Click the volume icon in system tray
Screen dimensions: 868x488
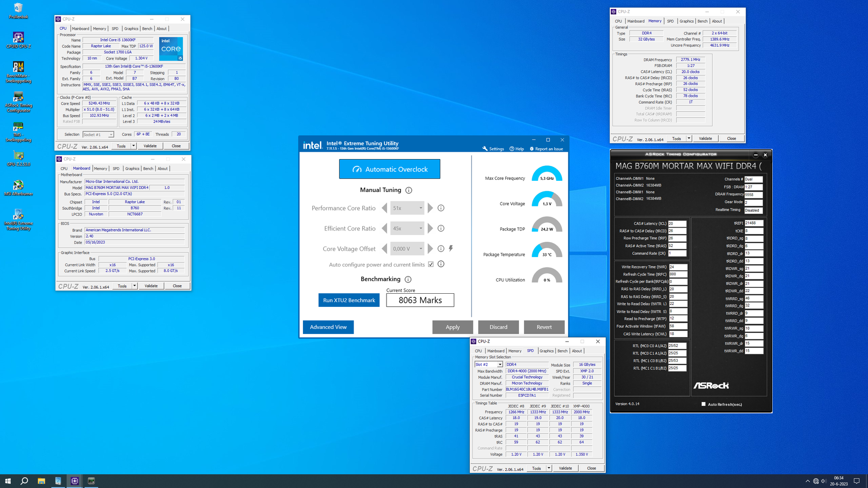pos(824,481)
